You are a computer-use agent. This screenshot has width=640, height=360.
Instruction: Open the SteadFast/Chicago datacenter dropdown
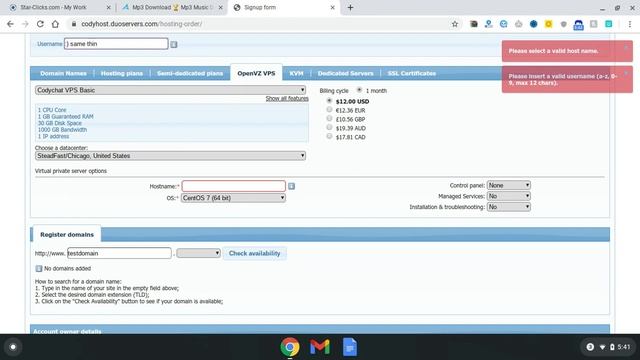(x=170, y=156)
